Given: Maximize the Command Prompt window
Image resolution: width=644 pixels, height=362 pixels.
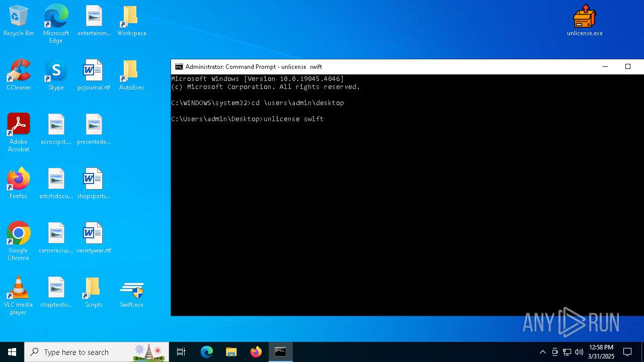Looking at the screenshot, I should click(x=628, y=66).
